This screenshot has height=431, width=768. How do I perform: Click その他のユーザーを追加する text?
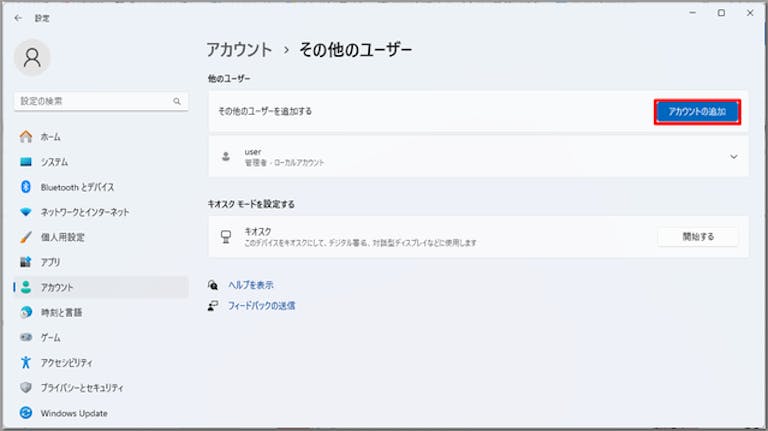click(265, 111)
